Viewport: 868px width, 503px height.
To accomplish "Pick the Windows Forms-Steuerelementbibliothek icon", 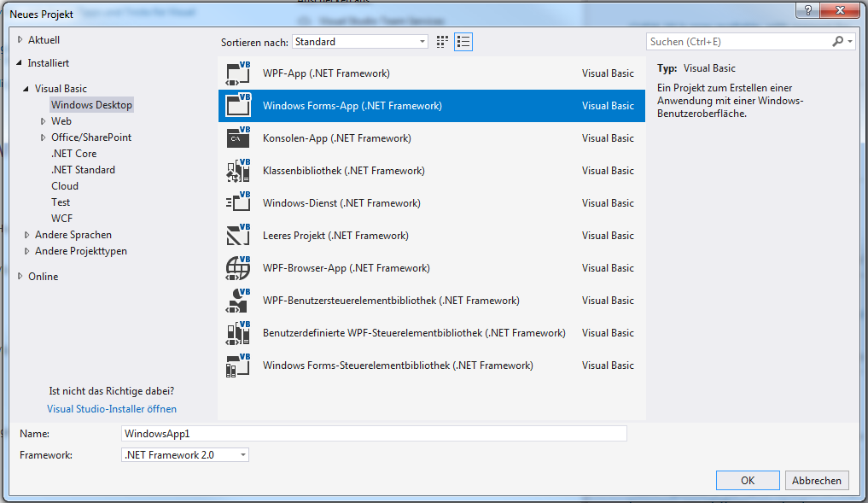I will tap(237, 366).
